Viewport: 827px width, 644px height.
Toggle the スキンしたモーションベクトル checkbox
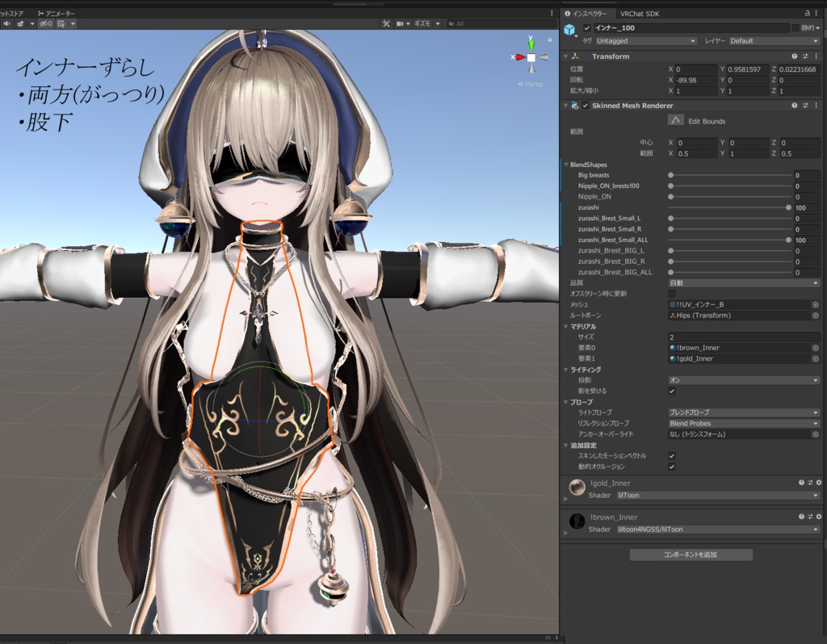click(x=671, y=456)
